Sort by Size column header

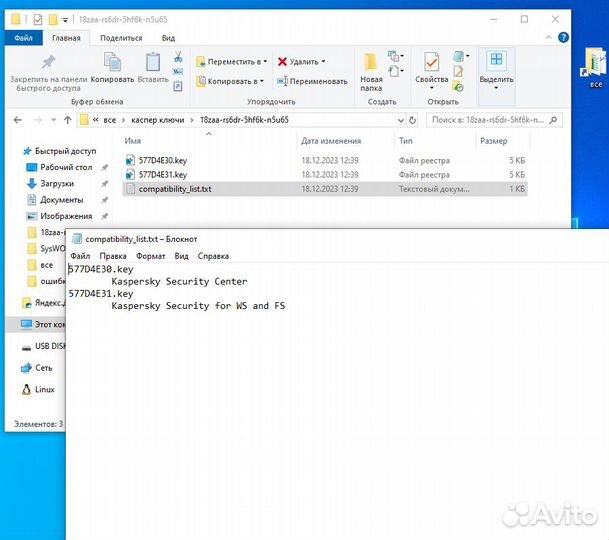pos(493,141)
